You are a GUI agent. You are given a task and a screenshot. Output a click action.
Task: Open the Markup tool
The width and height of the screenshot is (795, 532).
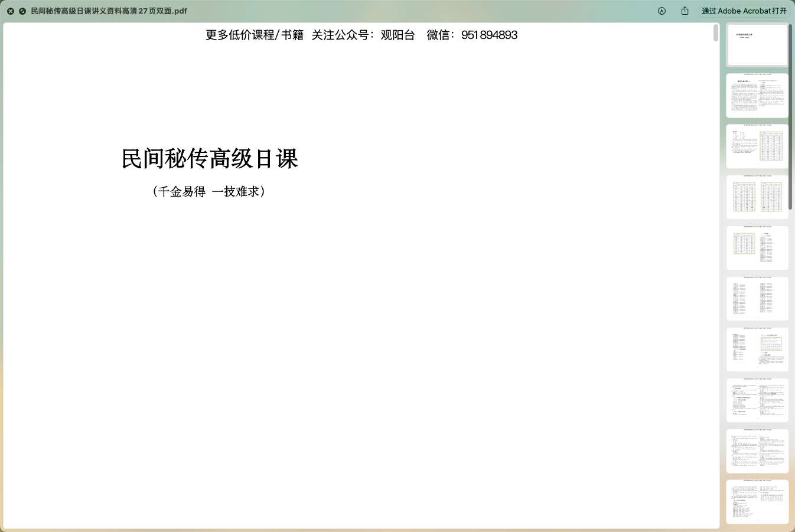pyautogui.click(x=662, y=11)
